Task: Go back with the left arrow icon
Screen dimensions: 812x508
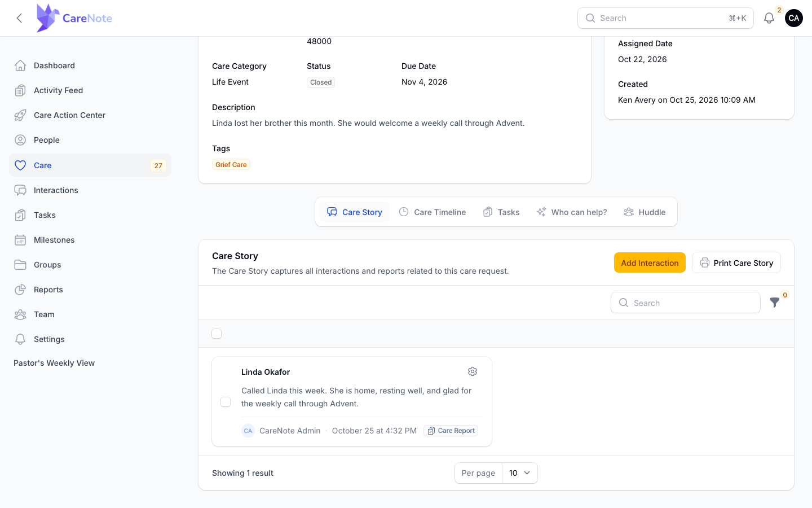Action: pyautogui.click(x=19, y=18)
